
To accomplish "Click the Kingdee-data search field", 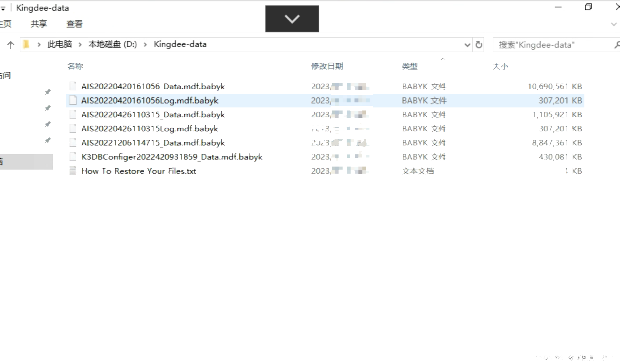I will pos(551,45).
